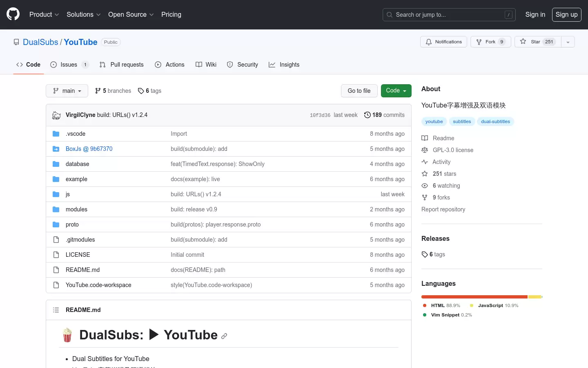Image resolution: width=588 pixels, height=368 pixels.
Task: Focus the Search or jump to field
Action: pyautogui.click(x=449, y=15)
